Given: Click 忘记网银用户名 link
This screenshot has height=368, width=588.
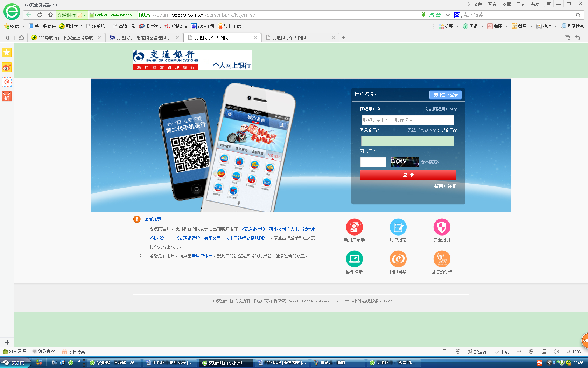Looking at the screenshot, I should [x=441, y=109].
